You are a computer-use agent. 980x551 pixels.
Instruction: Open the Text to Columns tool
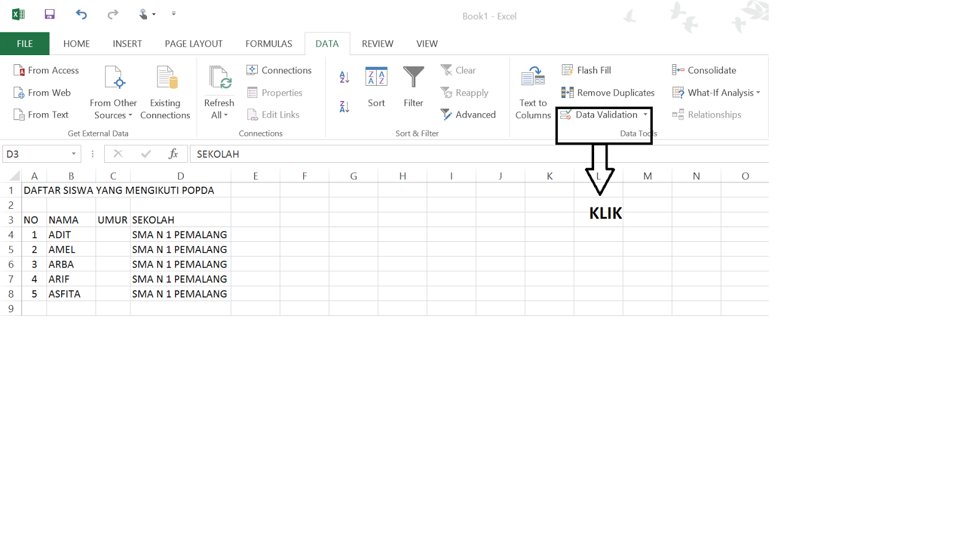click(x=532, y=92)
